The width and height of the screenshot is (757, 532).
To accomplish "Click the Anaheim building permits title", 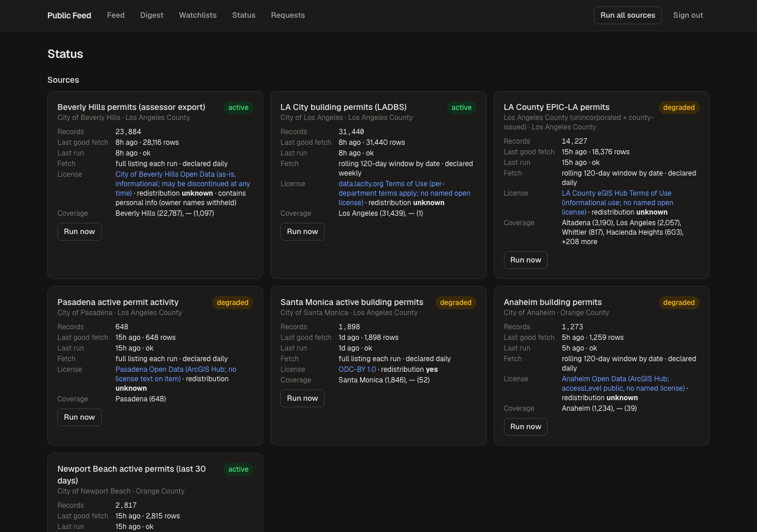I will click(x=552, y=302).
